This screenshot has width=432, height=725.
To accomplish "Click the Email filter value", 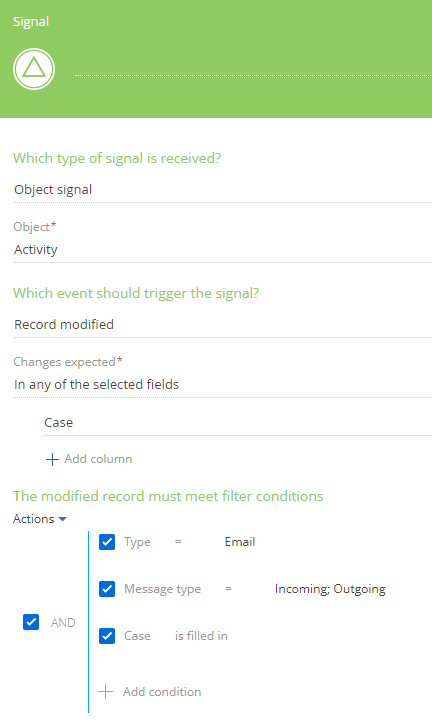I will coord(240,542).
